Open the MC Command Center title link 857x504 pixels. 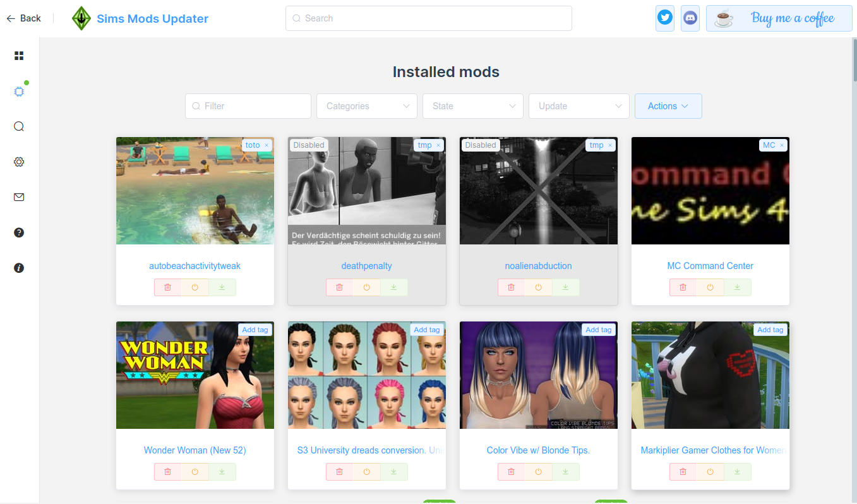coord(710,266)
